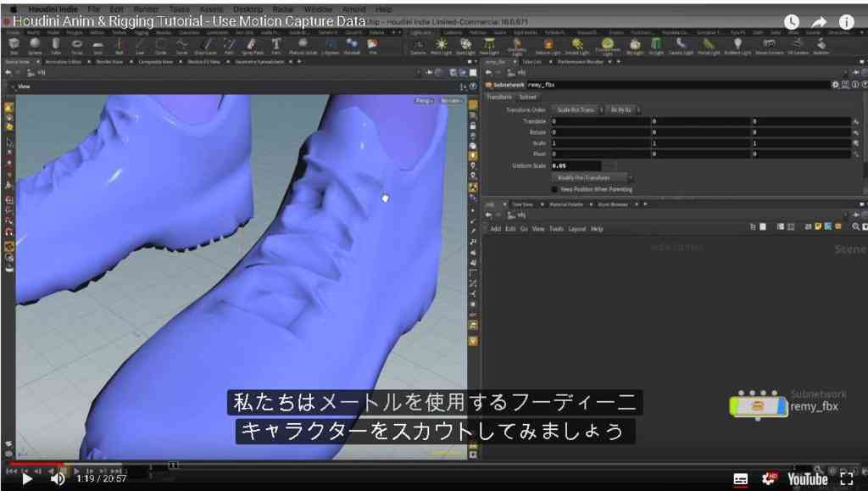Select the Caustic Light shelf tool
Image resolution: width=868 pixels, height=491 pixels.
(681, 46)
